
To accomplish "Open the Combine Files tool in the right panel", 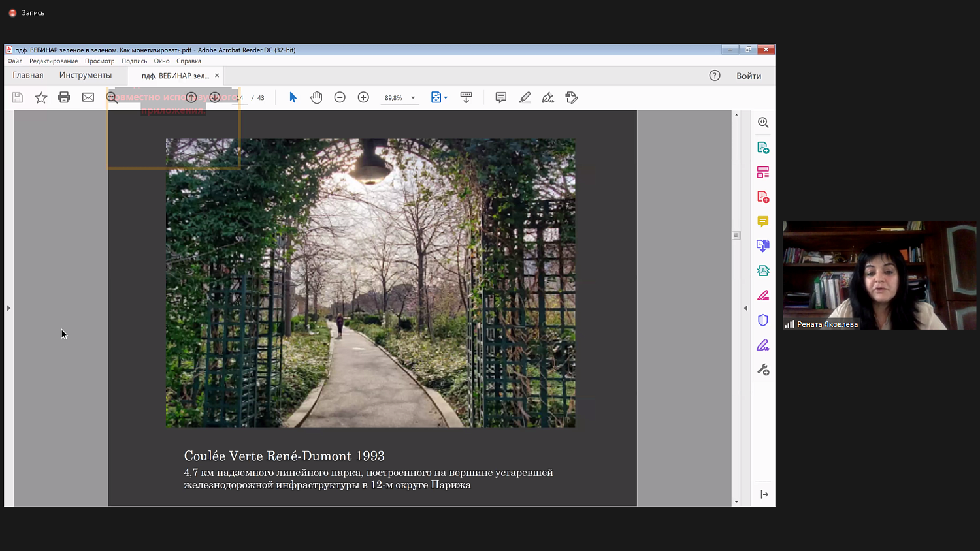I will click(763, 246).
